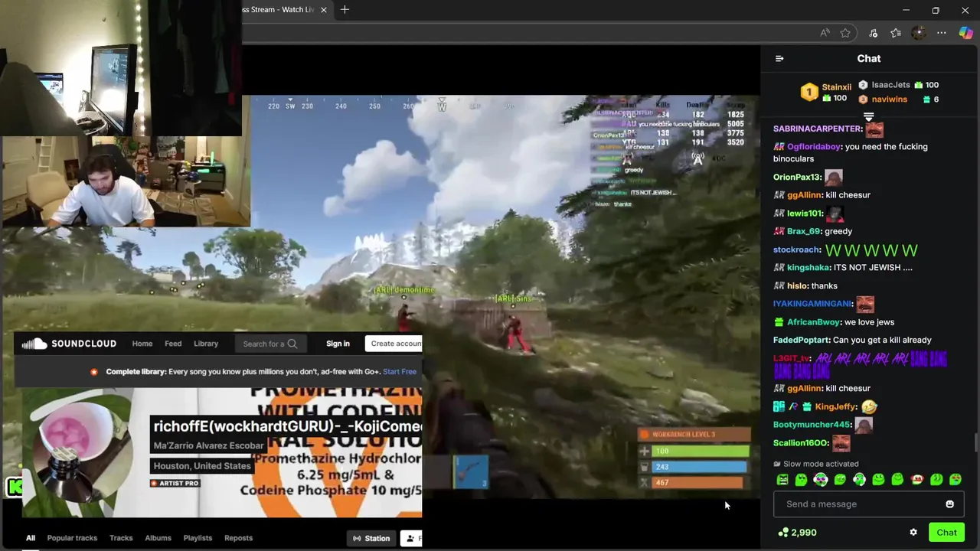
Task: Close the Stream - Watch Live tab
Action: (323, 10)
